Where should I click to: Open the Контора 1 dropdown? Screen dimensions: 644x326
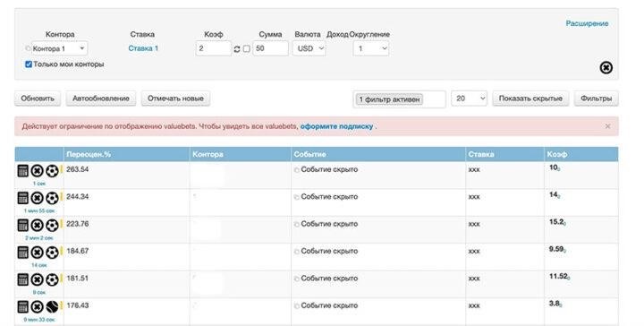pos(60,48)
